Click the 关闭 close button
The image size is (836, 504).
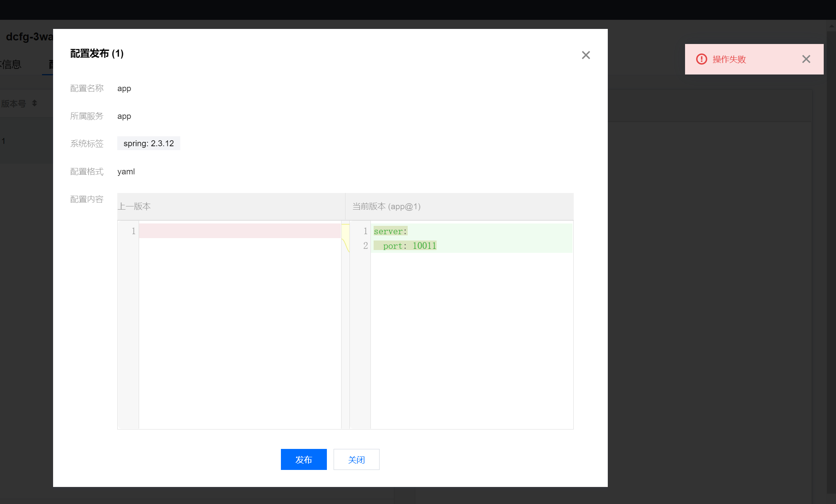click(x=356, y=459)
